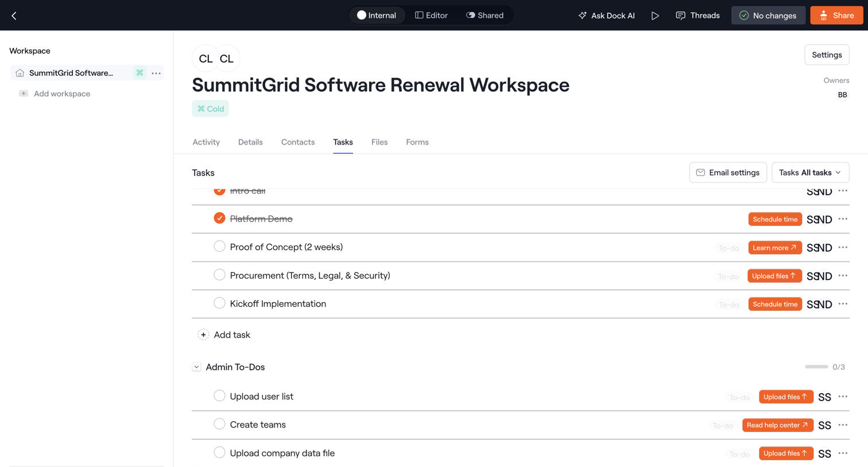Click the cold snowflake icon in sidebar
Image resolution: width=868 pixels, height=467 pixels.
pyautogui.click(x=139, y=73)
